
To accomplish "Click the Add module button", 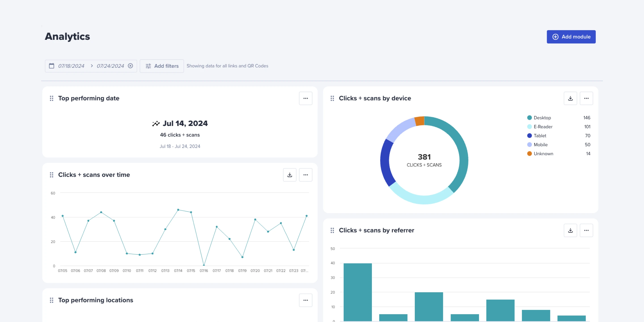I will point(571,36).
